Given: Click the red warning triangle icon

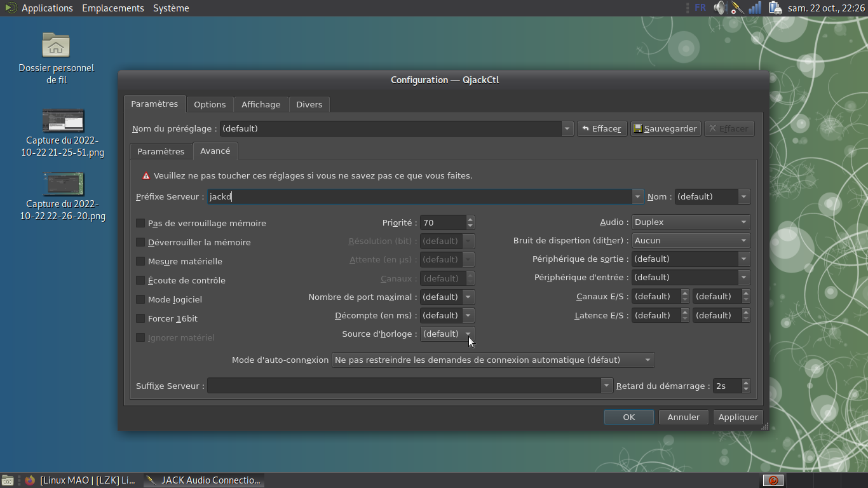Looking at the screenshot, I should coord(146,176).
